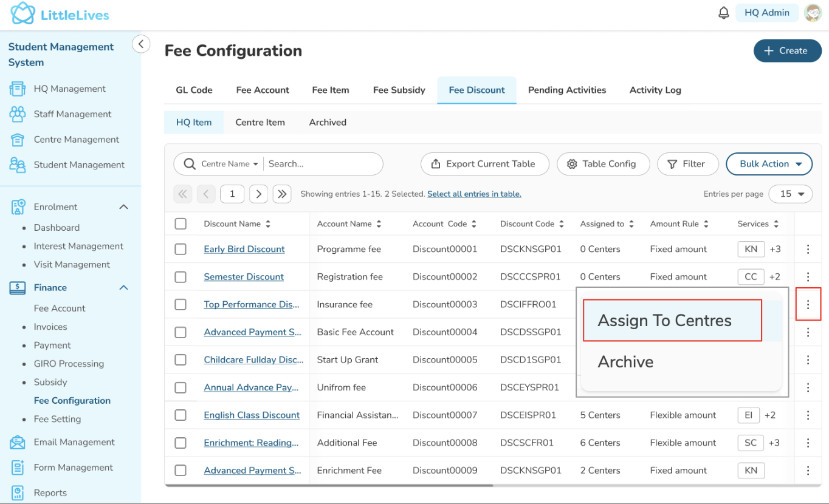
Task: Select the English Class Discount row checkbox
Action: tap(181, 415)
